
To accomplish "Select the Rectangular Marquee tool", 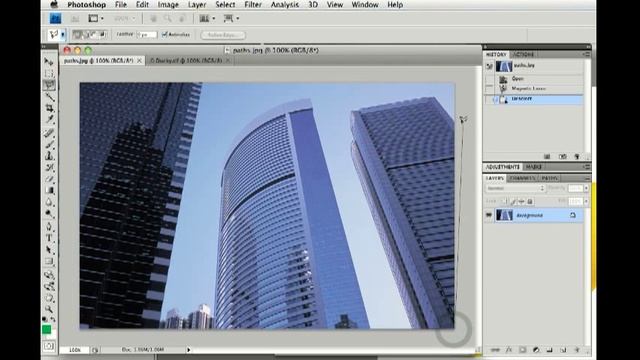I will (49, 73).
